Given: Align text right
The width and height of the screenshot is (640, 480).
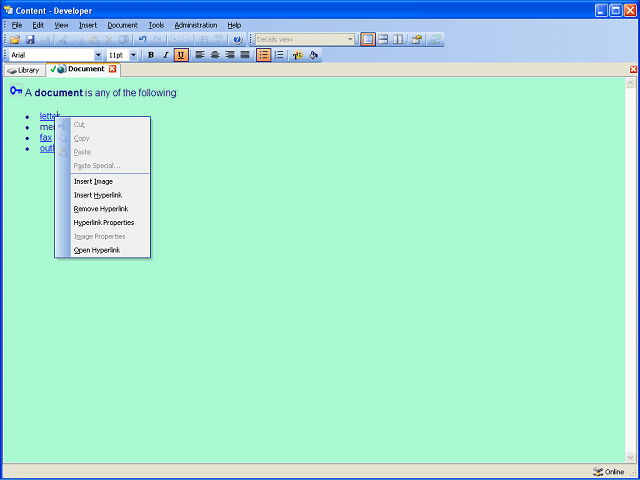Looking at the screenshot, I should pos(230,55).
